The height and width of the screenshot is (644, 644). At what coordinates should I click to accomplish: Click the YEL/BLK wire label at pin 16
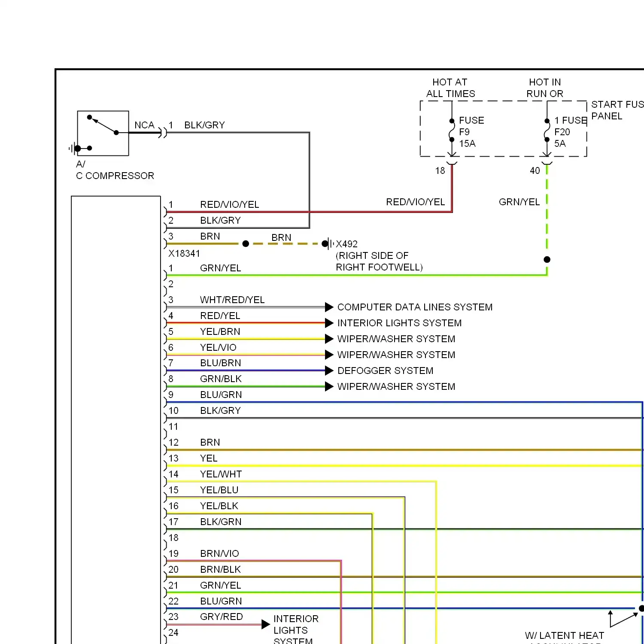[x=219, y=506]
